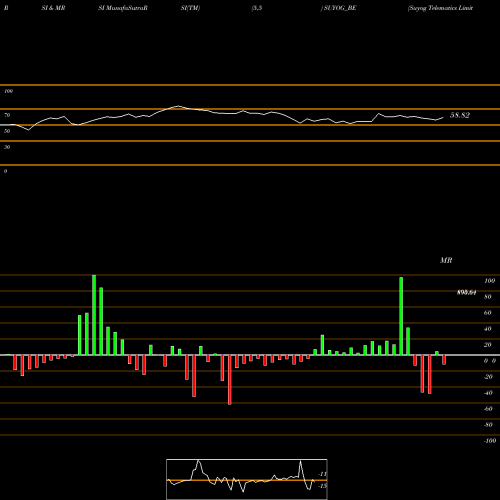The image size is (500, 500).
Task: Click the '(5,5' parameter text
Action: point(257,8)
